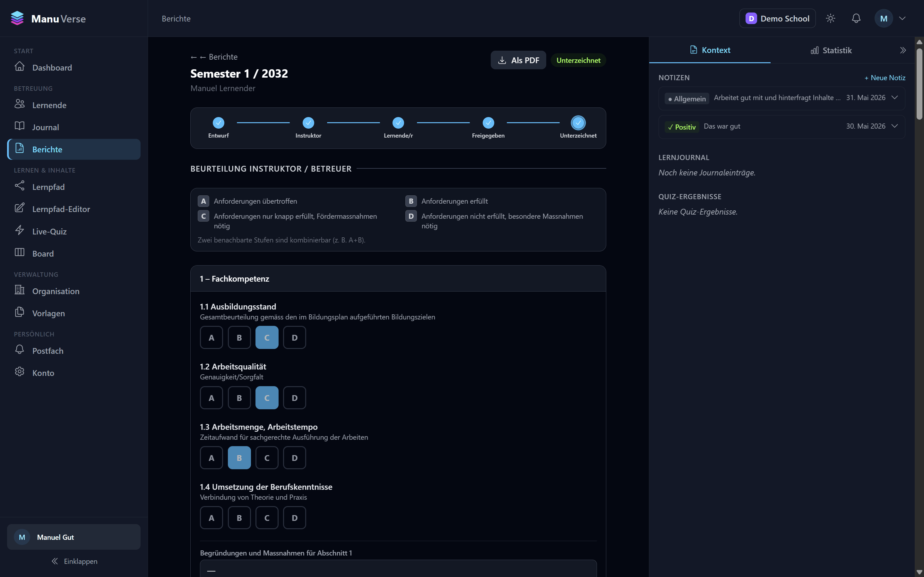The width and height of the screenshot is (924, 577).
Task: Go back via the ← Berichte link
Action: pos(214,57)
